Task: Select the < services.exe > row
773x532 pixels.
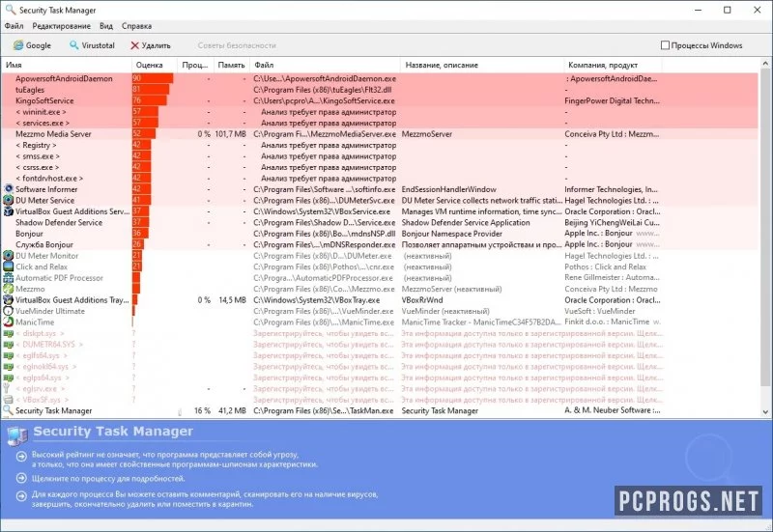Action: [x=380, y=123]
